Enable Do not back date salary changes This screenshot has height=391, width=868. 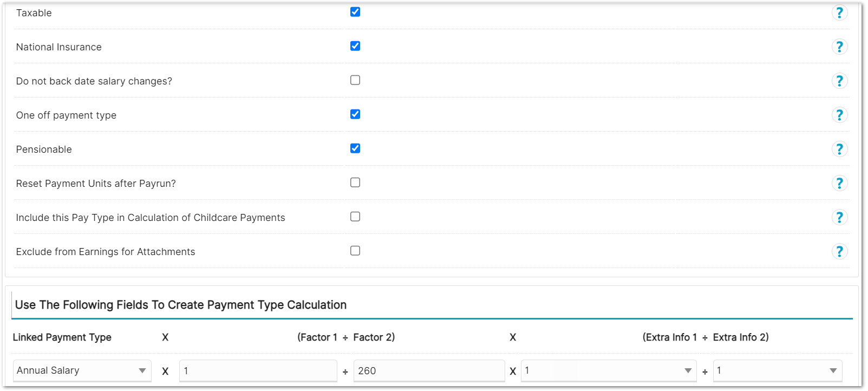355,80
